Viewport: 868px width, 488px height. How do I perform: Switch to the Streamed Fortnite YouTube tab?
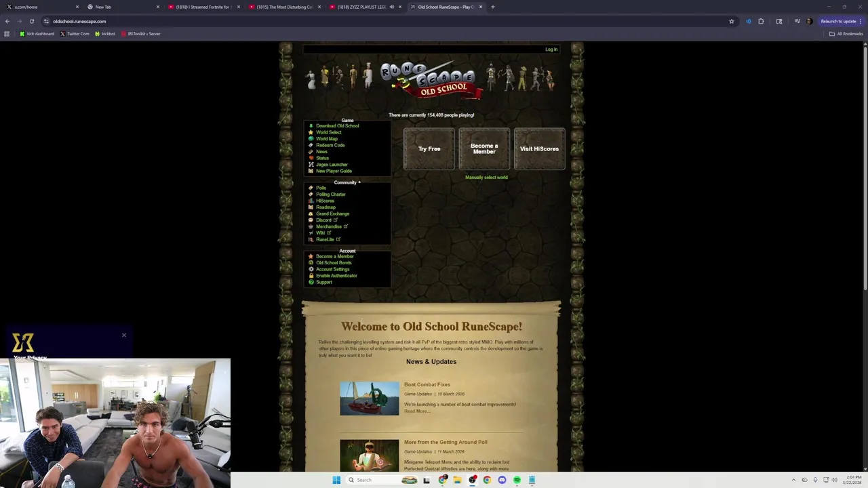(203, 7)
